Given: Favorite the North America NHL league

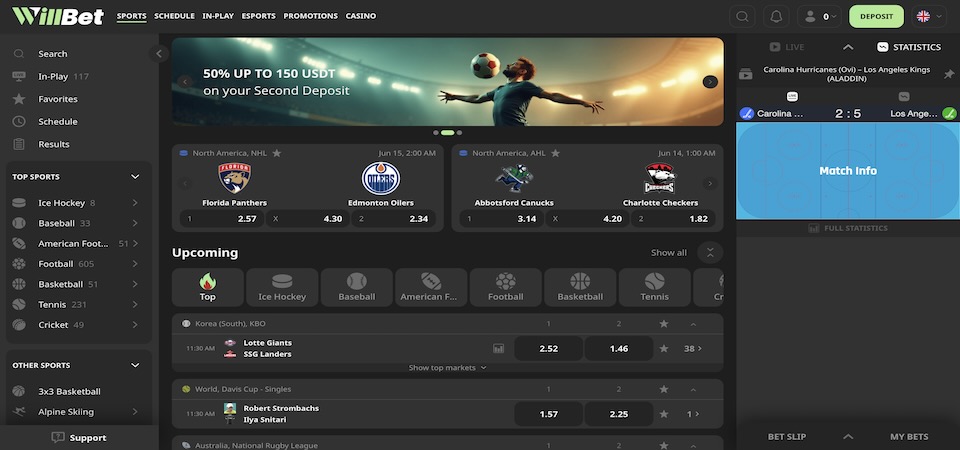Looking at the screenshot, I should pyautogui.click(x=277, y=153).
